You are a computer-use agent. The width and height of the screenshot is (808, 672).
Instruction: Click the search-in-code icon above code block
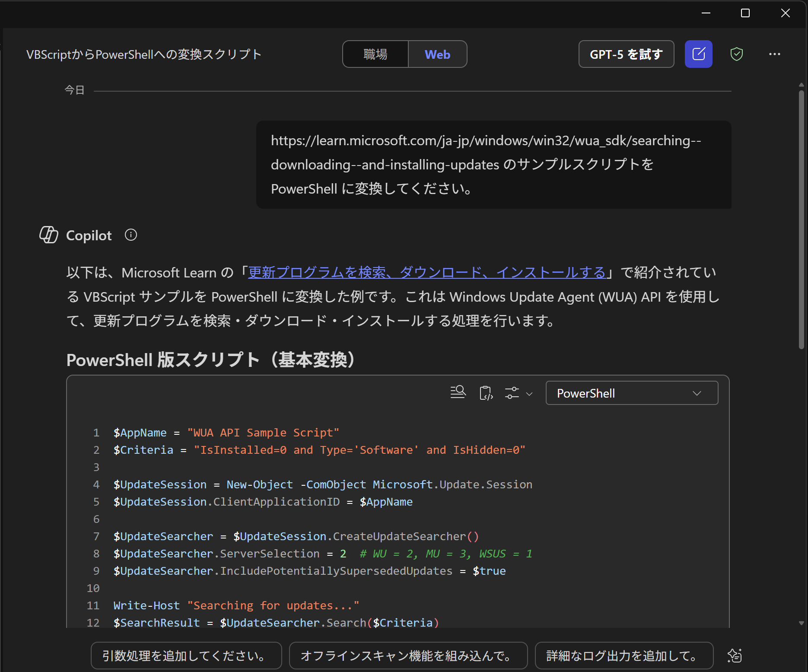(458, 392)
